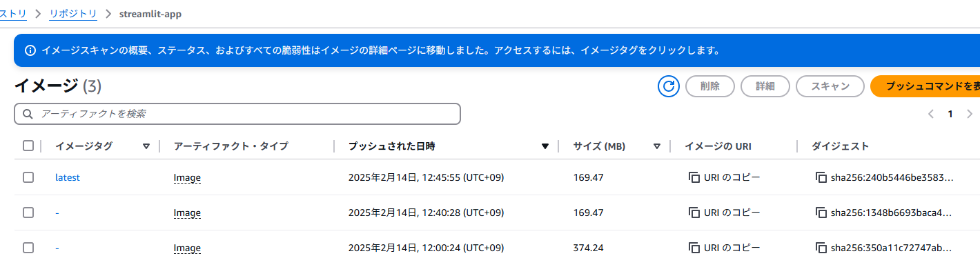Click the refresh images icon button
980x276 pixels.
[668, 86]
